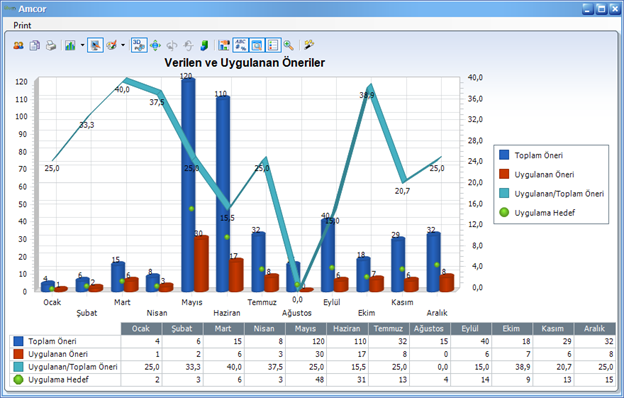
Task: Click the red Uygulanan Öneri legend swatch
Action: pos(504,174)
